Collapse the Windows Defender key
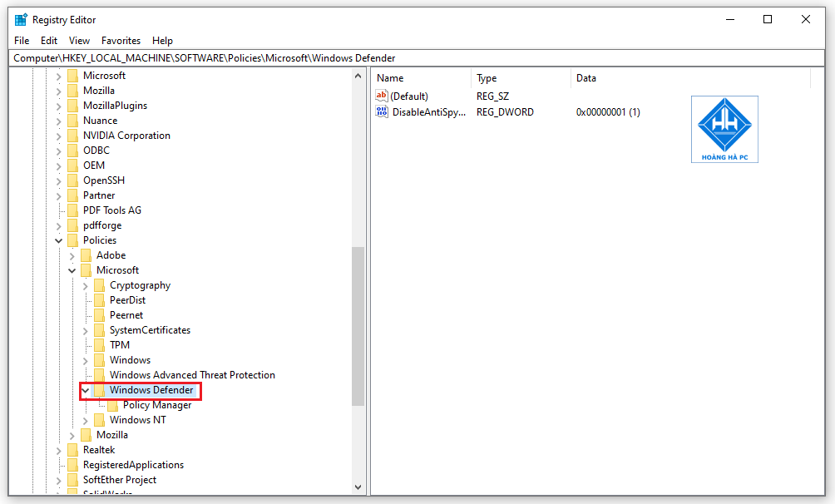This screenshot has width=835, height=504. pos(86,391)
